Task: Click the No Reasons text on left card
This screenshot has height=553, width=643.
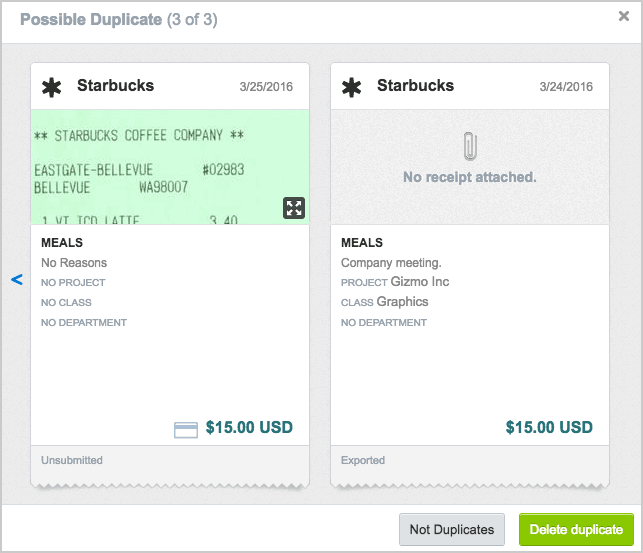Action: pos(74,263)
